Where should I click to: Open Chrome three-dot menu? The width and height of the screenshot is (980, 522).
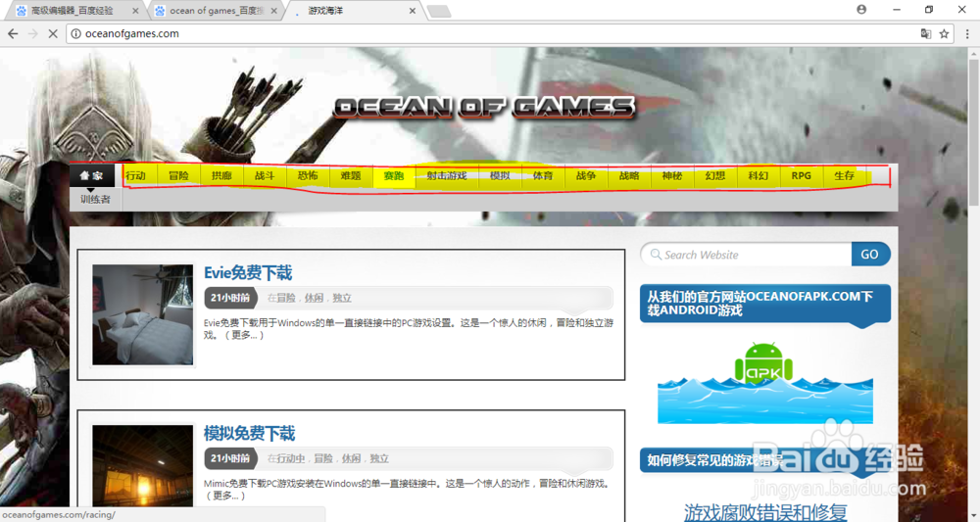pos(967,33)
